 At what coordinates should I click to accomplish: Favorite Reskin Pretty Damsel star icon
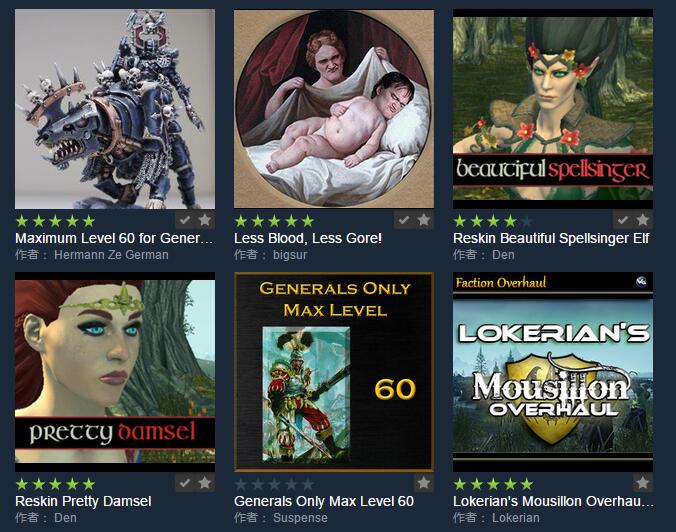pos(205,483)
